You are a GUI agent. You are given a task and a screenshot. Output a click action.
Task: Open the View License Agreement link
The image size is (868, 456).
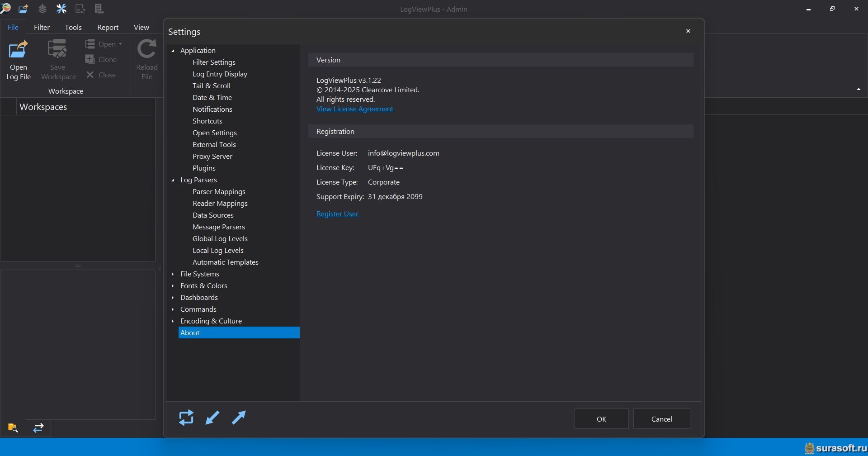355,109
